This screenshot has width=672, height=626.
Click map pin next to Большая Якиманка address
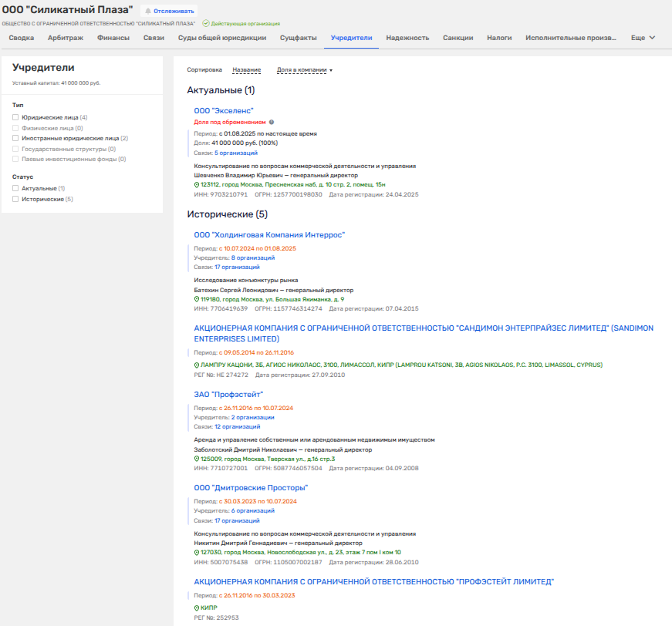tap(197, 299)
